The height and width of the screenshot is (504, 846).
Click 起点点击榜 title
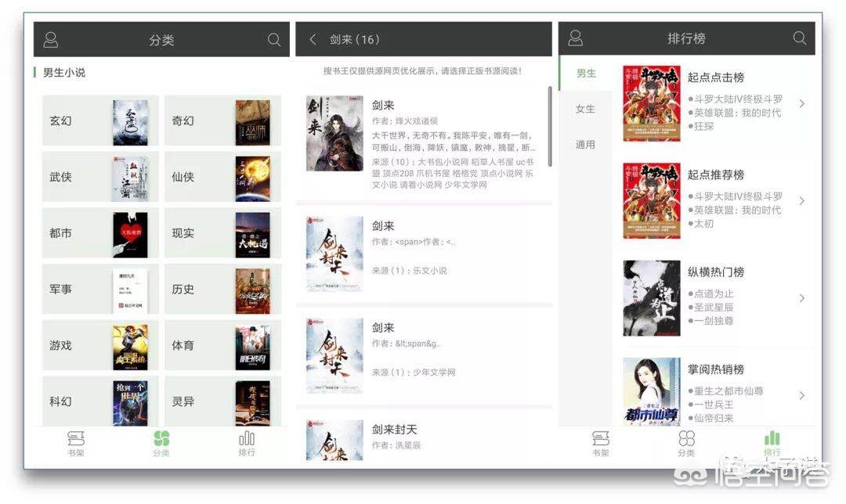point(716,77)
